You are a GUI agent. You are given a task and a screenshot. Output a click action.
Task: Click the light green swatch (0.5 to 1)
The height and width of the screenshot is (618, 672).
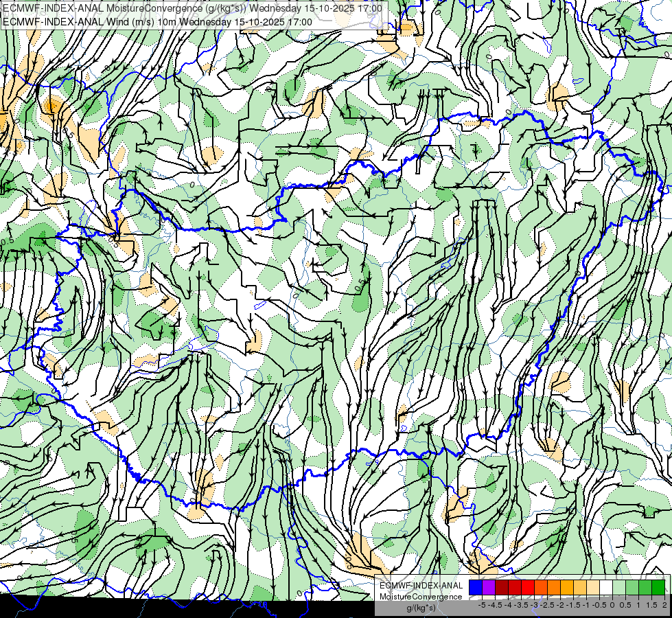pos(632,587)
